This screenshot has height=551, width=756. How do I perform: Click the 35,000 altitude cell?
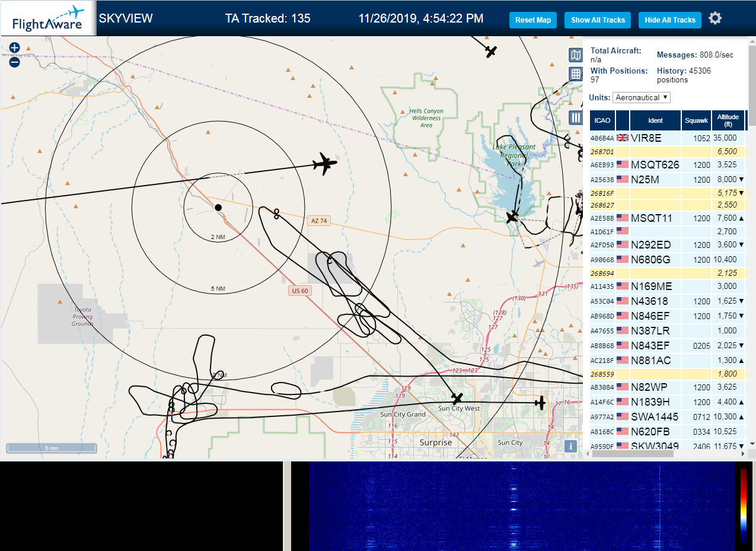coord(728,138)
